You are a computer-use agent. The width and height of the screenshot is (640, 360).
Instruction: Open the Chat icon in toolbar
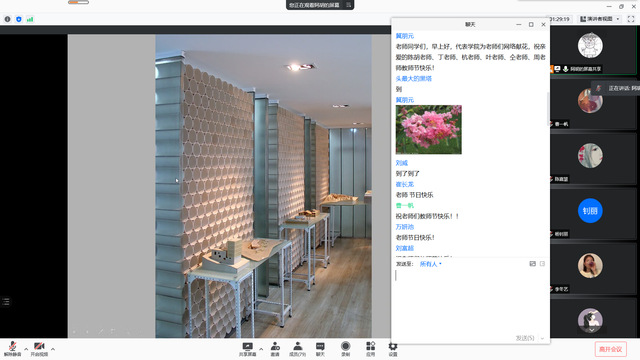point(320,349)
